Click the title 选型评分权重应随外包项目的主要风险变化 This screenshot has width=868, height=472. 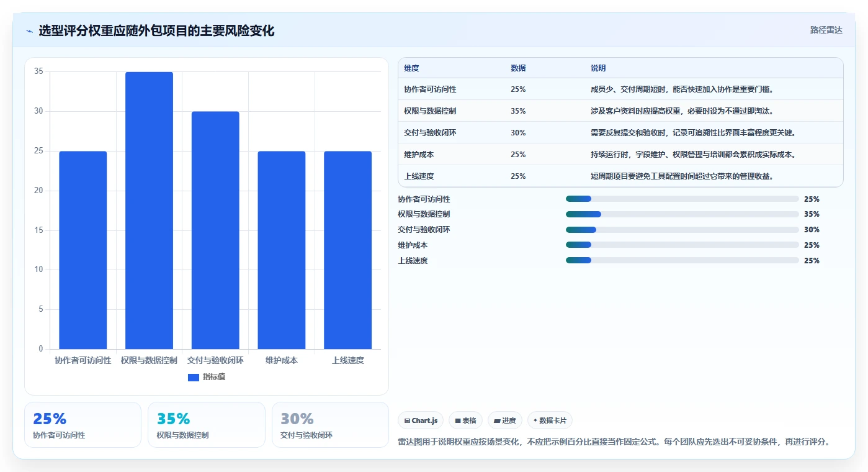(156, 31)
